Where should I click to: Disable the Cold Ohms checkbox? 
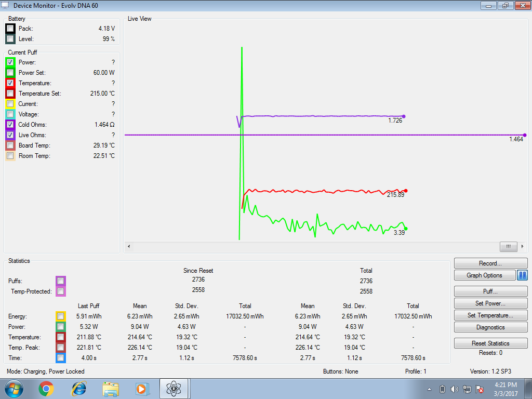10,125
